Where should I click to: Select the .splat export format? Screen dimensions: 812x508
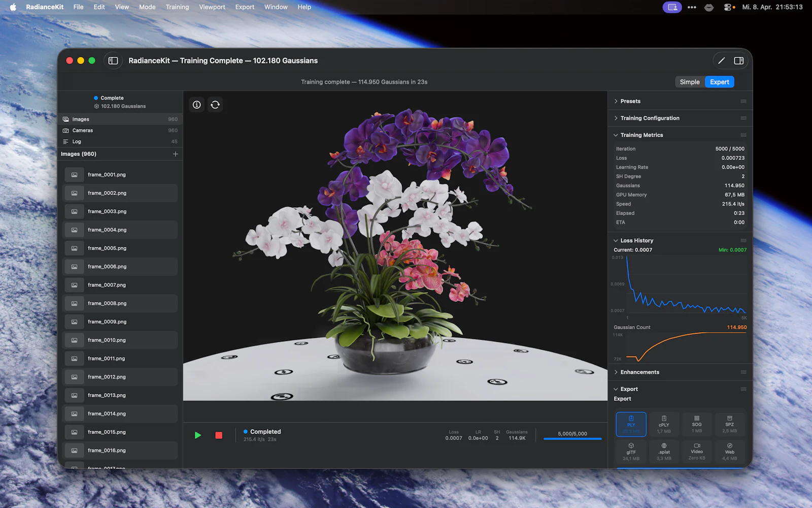[664, 452]
